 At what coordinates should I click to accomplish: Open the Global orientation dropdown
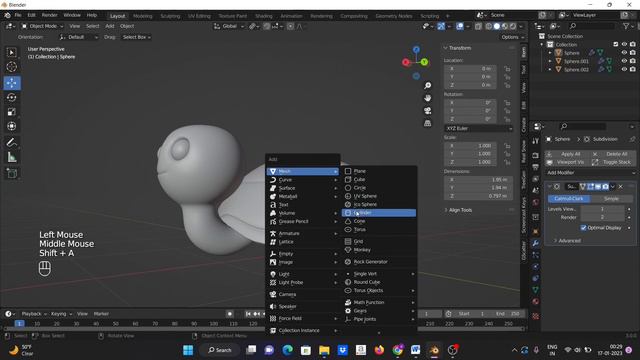[229, 26]
